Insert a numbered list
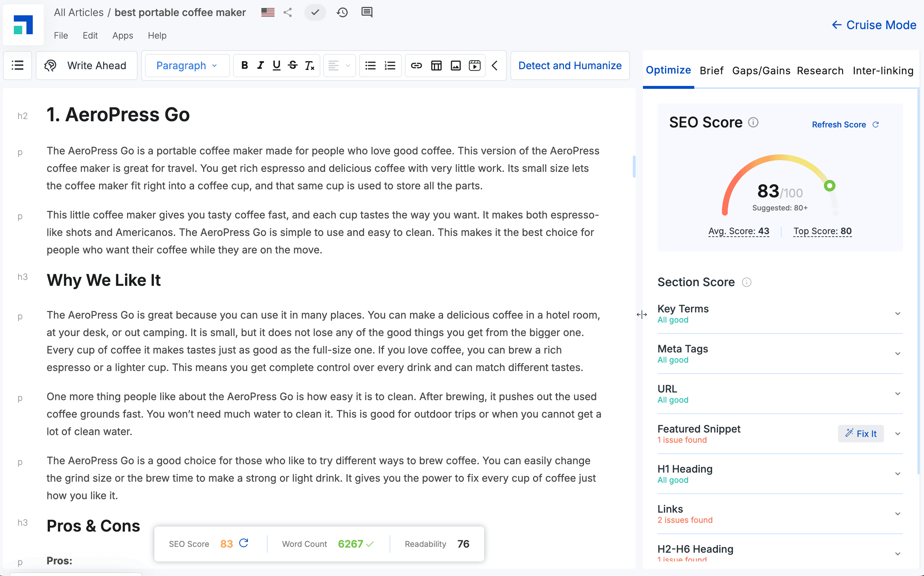 [390, 66]
